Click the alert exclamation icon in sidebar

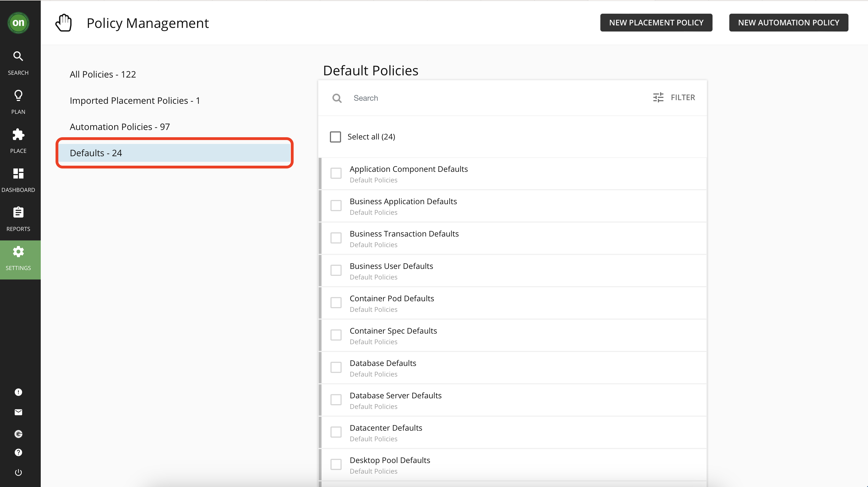[18, 392]
